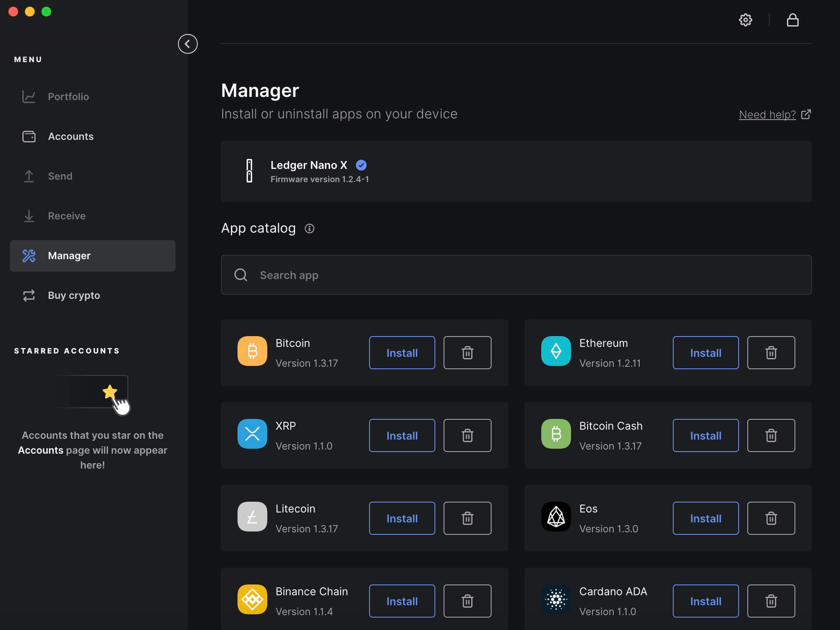Open the Portfolio menu item
The image size is (840, 630).
pyautogui.click(x=93, y=97)
